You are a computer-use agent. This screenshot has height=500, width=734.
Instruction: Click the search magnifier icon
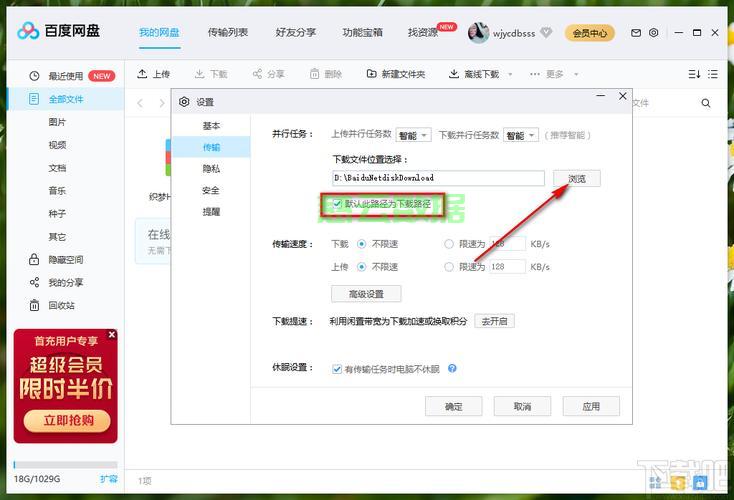[706, 103]
